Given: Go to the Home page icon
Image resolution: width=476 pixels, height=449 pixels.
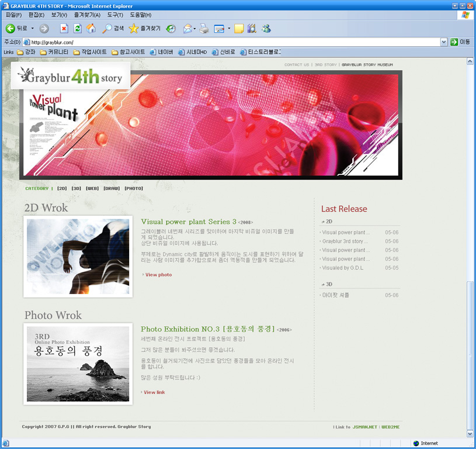Looking at the screenshot, I should tap(91, 28).
